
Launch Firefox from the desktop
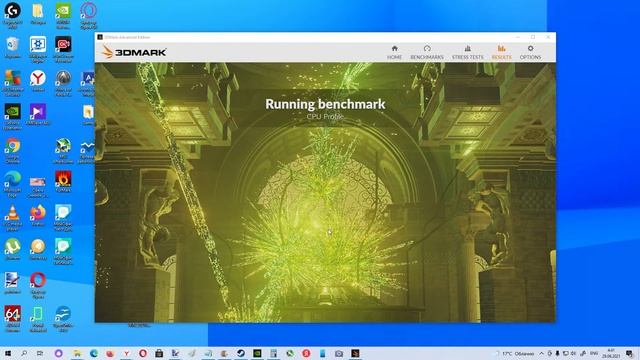pos(38,216)
